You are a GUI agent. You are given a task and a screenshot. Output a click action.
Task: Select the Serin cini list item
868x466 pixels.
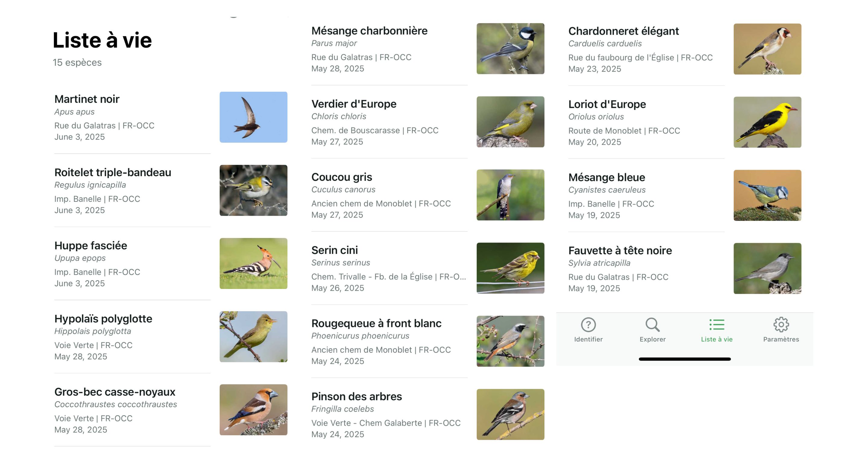(428, 268)
